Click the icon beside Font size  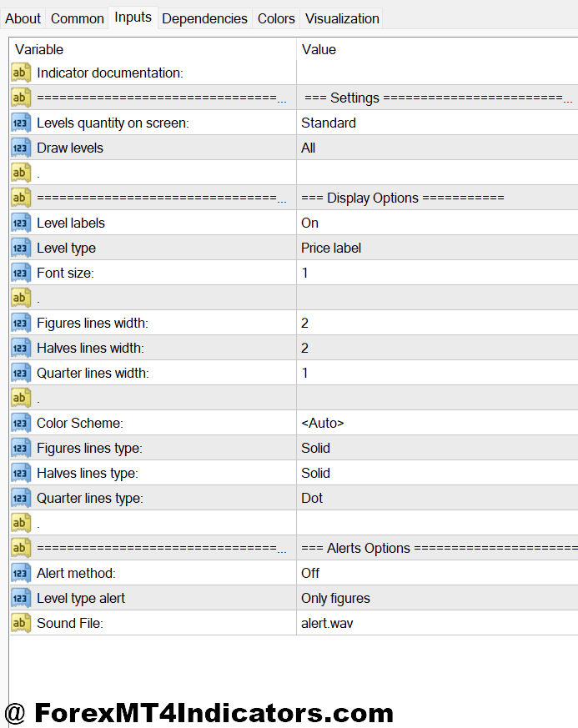pyautogui.click(x=21, y=273)
